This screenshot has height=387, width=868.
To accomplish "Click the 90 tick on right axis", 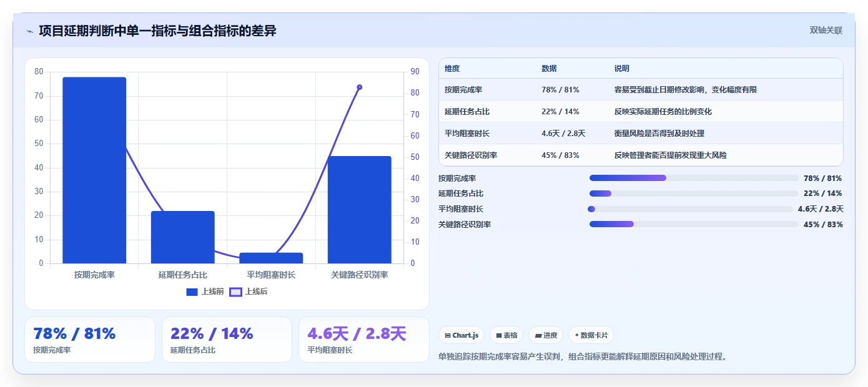I will (x=415, y=72).
